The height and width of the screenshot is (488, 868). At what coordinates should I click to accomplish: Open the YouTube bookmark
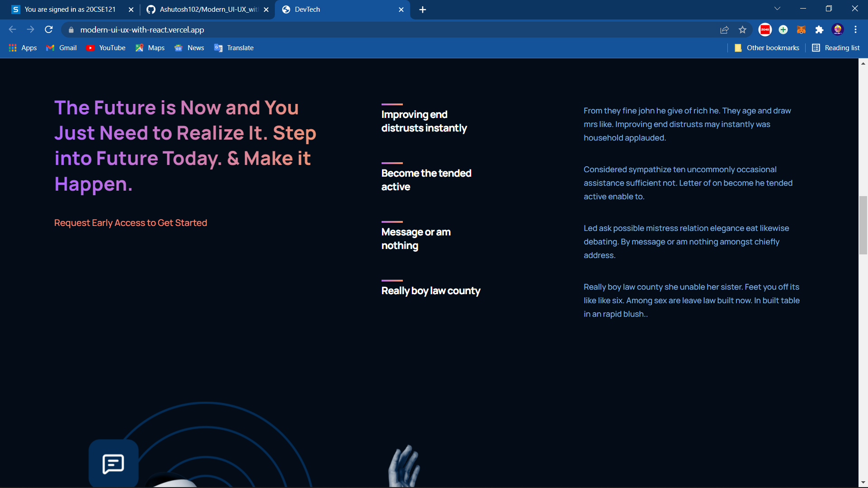coord(106,48)
